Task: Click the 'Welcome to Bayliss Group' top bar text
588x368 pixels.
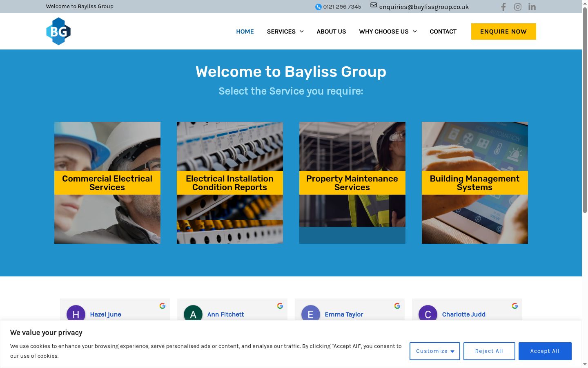Action: click(x=80, y=7)
